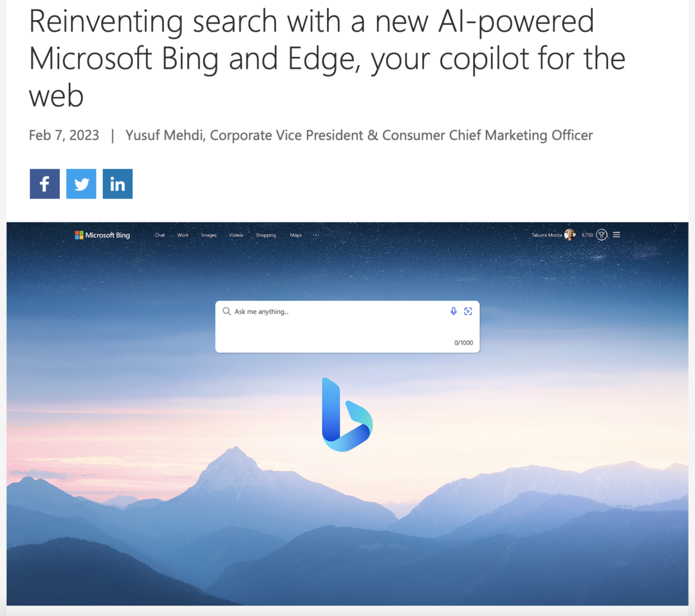Switch to the Chat tab

coord(160,235)
